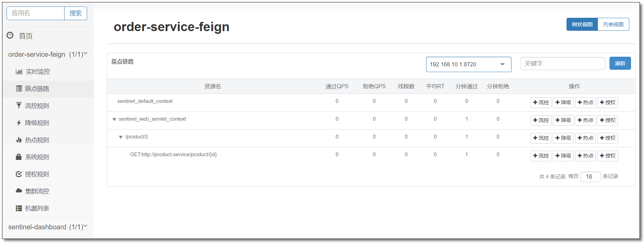This screenshot has width=644, height=243.
Task: Collapse the /product/2 tree node
Action: [121, 137]
